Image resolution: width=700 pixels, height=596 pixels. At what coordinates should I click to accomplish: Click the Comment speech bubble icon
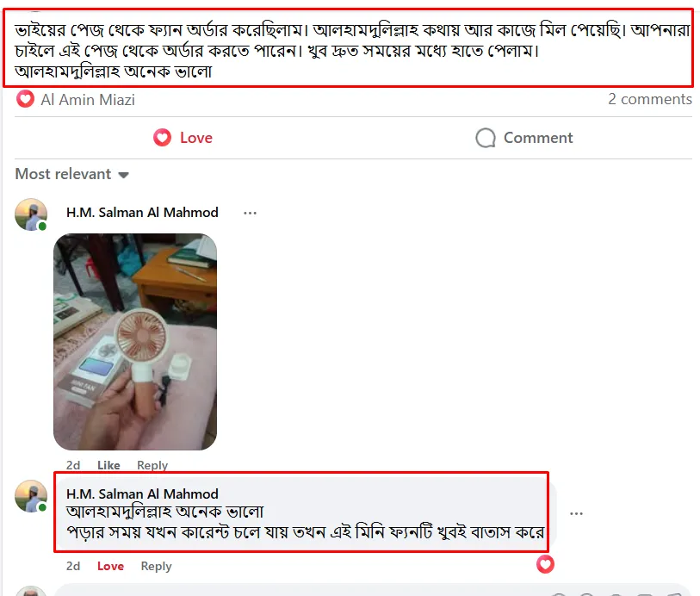(486, 138)
